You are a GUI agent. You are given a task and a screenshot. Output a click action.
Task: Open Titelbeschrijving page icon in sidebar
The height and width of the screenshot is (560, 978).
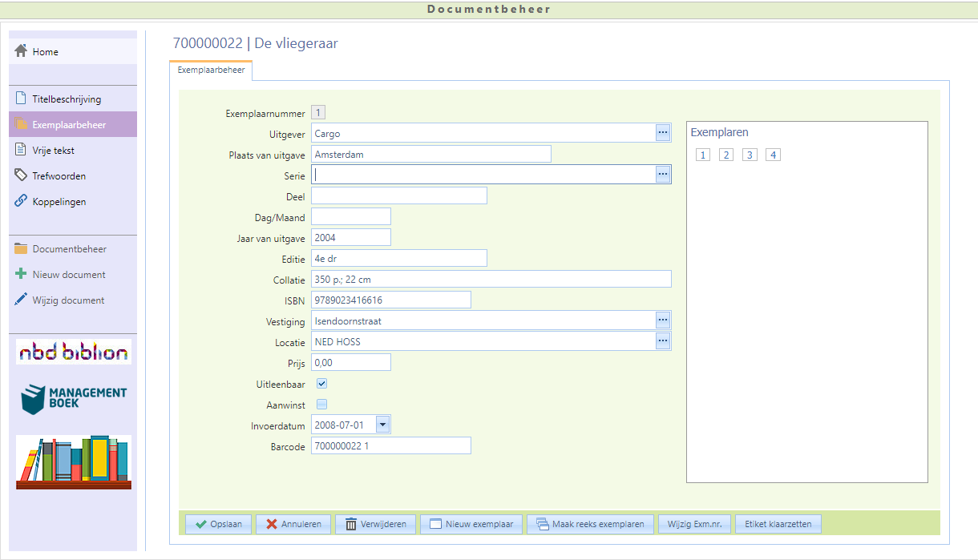pyautogui.click(x=22, y=99)
